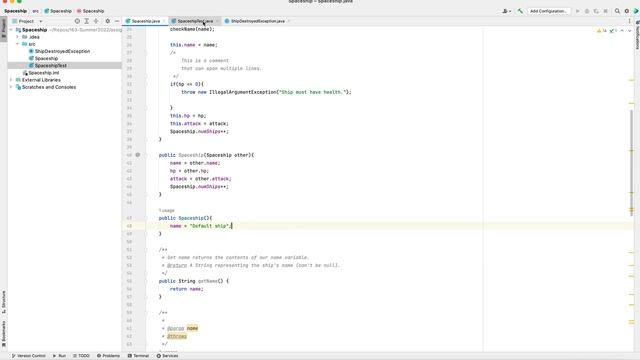This screenshot has height=360, width=640.
Task: Click the yellow warnings indicator in editor
Action: click(x=602, y=31)
